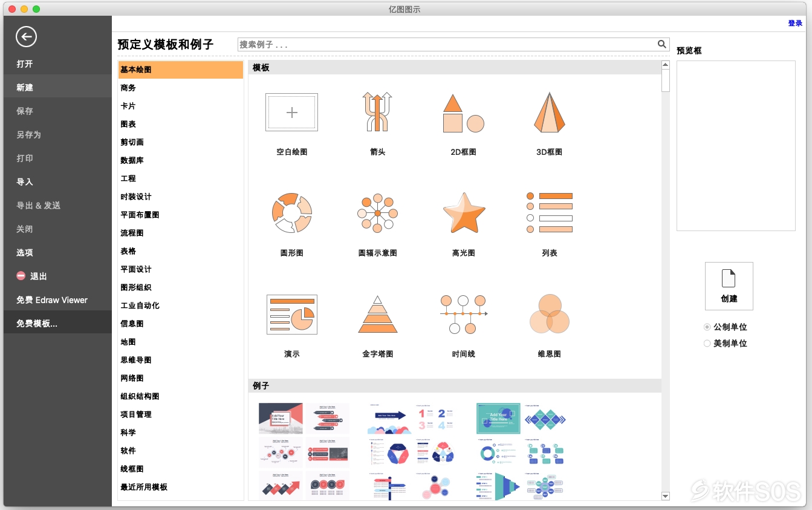
Task: Select the 平面设计 graphic design category
Action: (181, 269)
